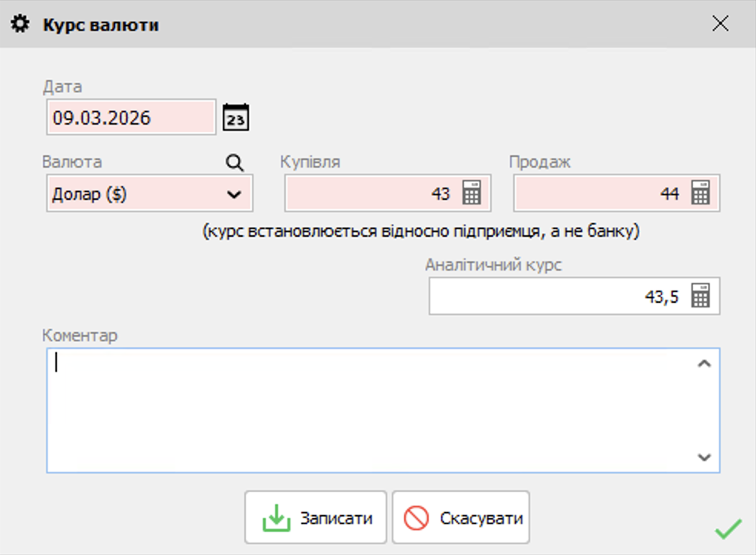Click the green save icon on Записати
This screenshot has height=555, width=756.
(276, 516)
